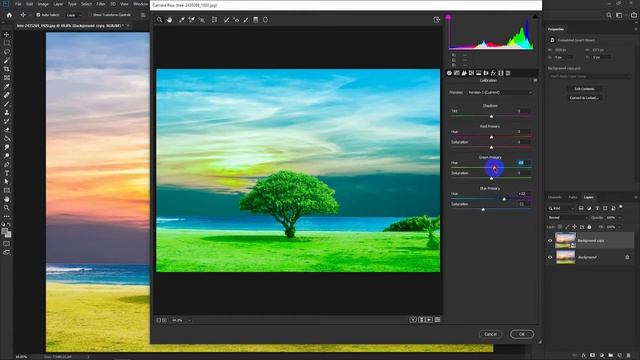Select the Clone Stamp tool in Photoshop
The image size is (640, 360).
click(7, 112)
